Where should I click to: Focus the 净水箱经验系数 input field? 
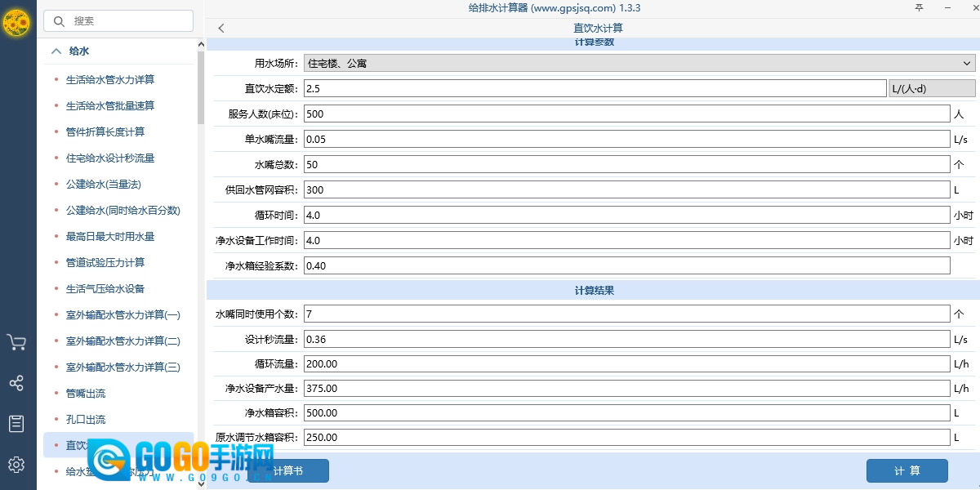point(626,265)
